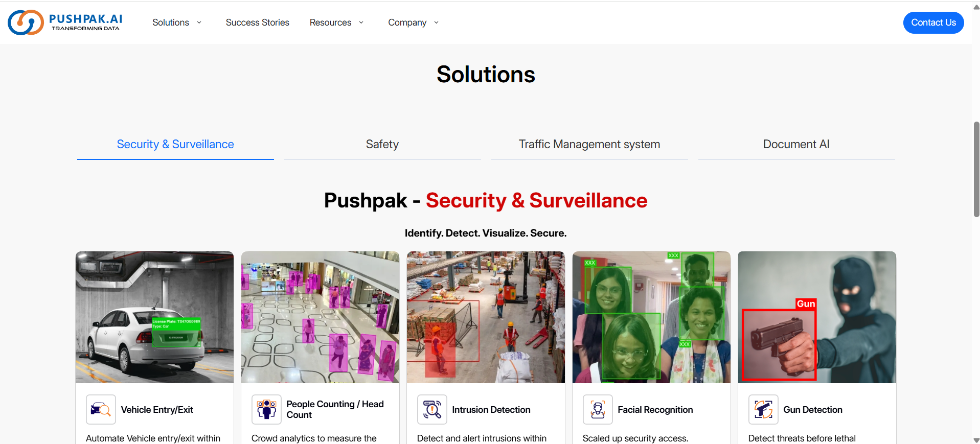Select the Security & Surveillance tab
Image resolution: width=980 pixels, height=444 pixels.
[x=175, y=145]
